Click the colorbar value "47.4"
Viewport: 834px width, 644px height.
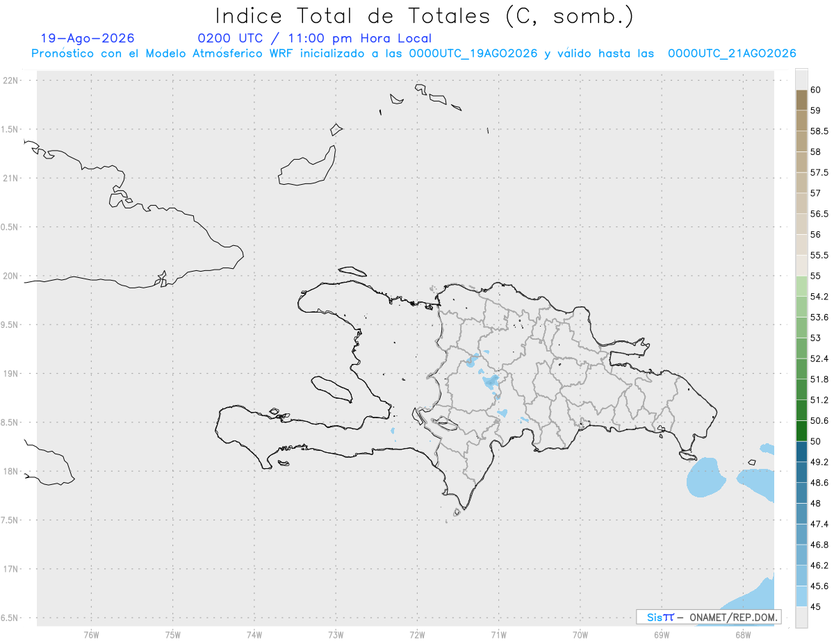[x=819, y=524]
